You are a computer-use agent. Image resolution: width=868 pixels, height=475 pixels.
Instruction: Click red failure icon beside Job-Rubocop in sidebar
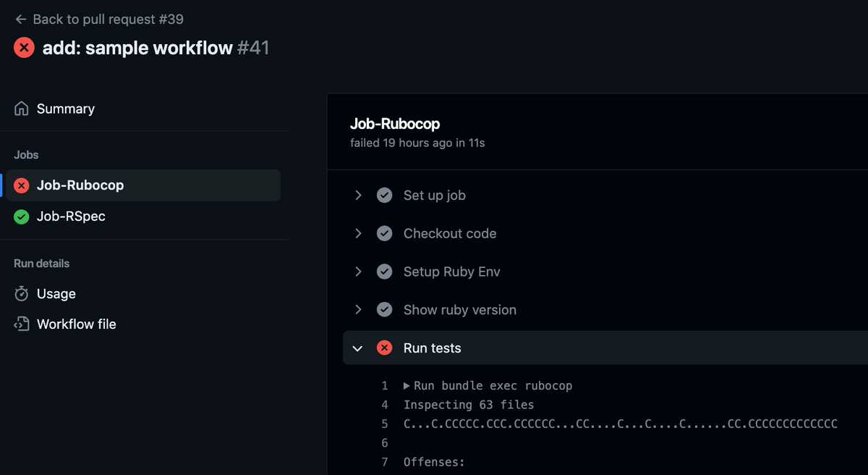click(x=22, y=185)
